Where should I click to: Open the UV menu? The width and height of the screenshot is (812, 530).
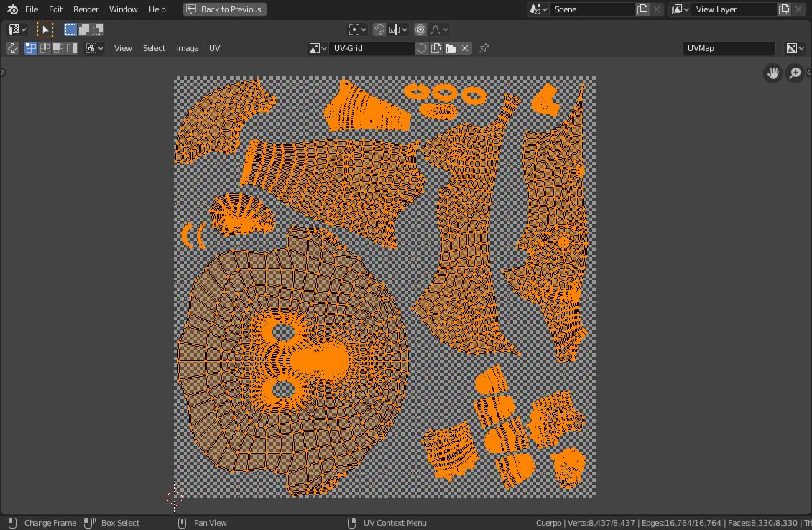coord(214,48)
